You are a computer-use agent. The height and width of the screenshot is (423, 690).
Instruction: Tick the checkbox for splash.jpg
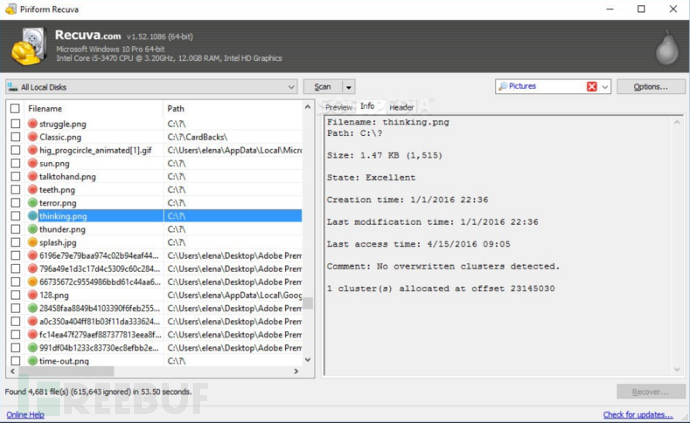[x=15, y=242]
